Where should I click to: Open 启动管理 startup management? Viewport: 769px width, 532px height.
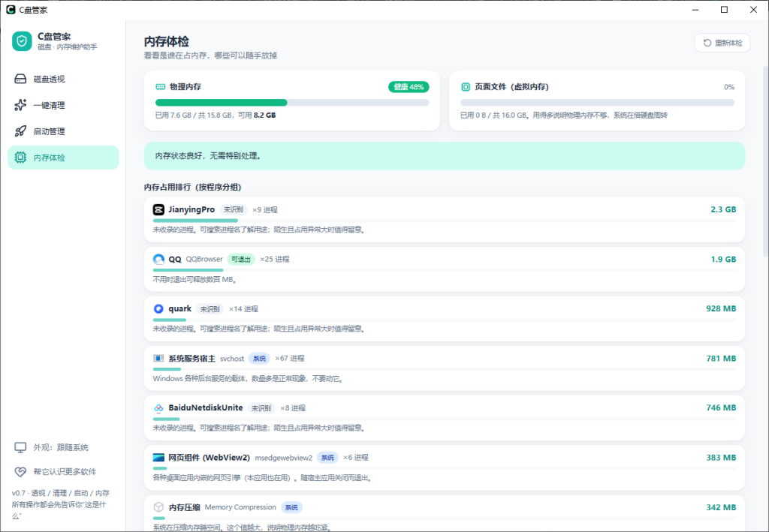63,131
